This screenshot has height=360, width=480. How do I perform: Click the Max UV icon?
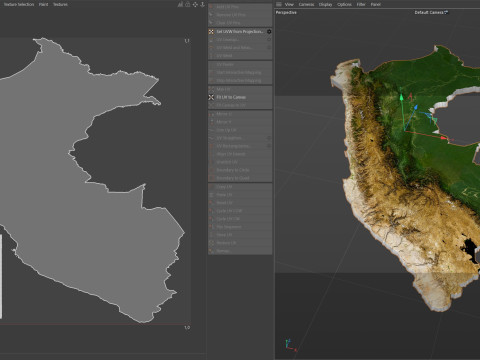211,89
